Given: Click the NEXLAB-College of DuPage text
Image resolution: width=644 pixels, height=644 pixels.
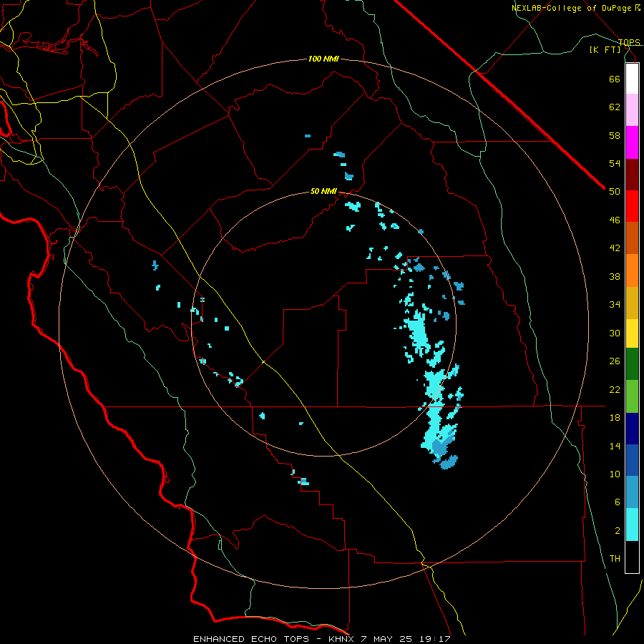Looking at the screenshot, I should coord(573,8).
